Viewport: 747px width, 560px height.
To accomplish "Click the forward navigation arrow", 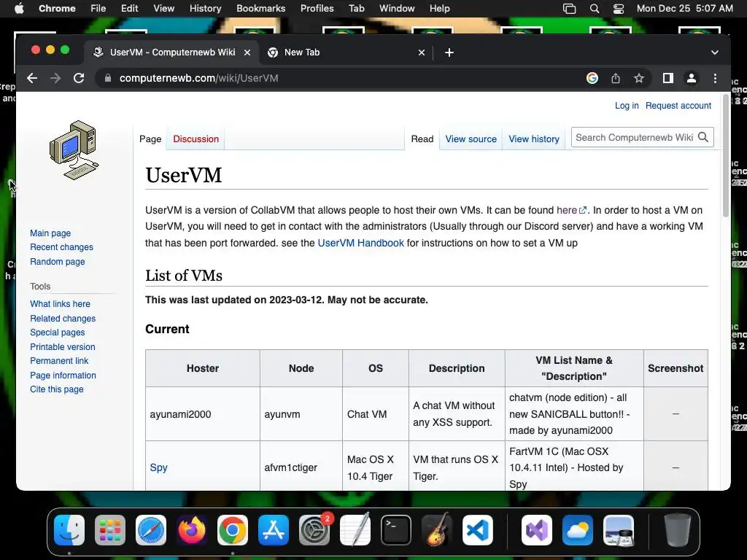I will [x=55, y=78].
